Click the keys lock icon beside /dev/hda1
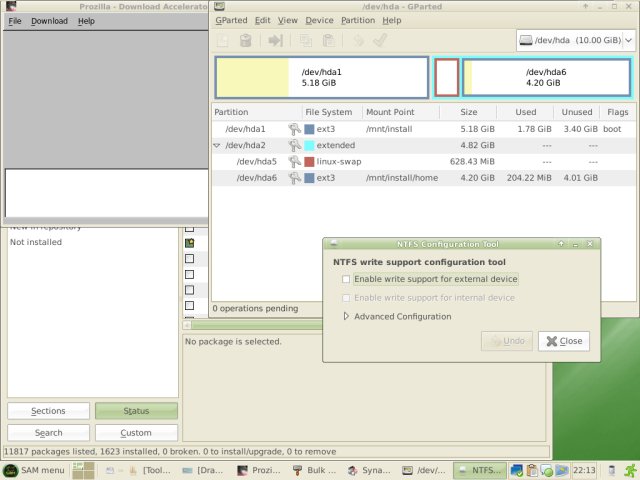The image size is (640, 480). pos(294,129)
